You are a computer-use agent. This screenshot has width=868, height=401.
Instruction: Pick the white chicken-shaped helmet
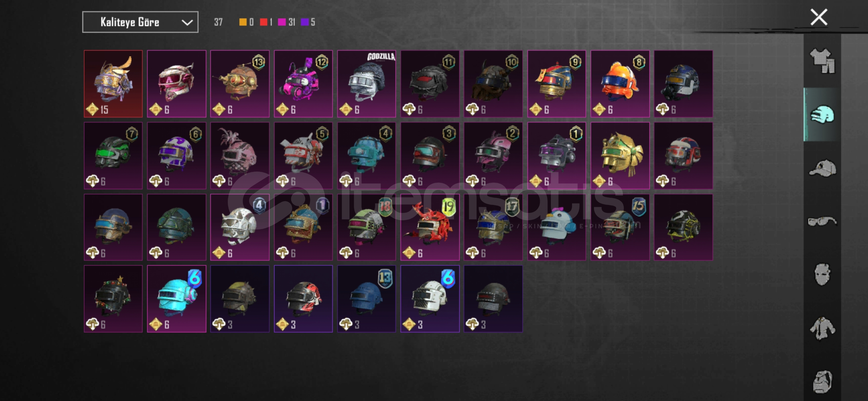point(556,227)
